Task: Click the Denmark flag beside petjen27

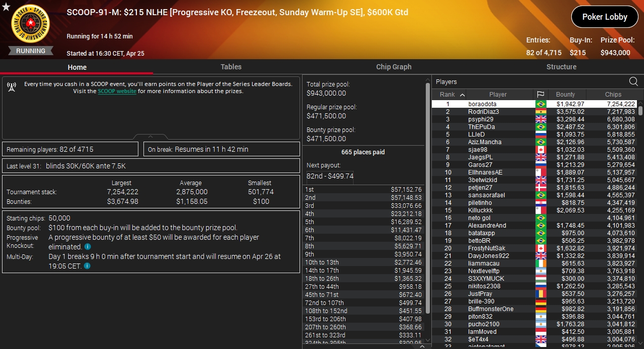Action: pyautogui.click(x=540, y=187)
